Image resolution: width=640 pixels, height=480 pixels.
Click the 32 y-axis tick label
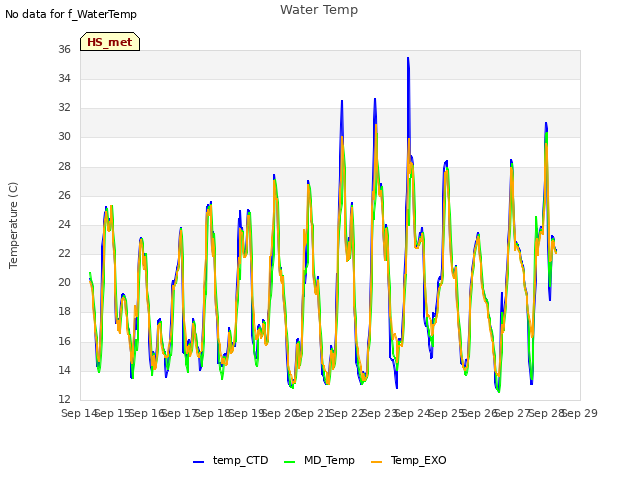point(64,107)
